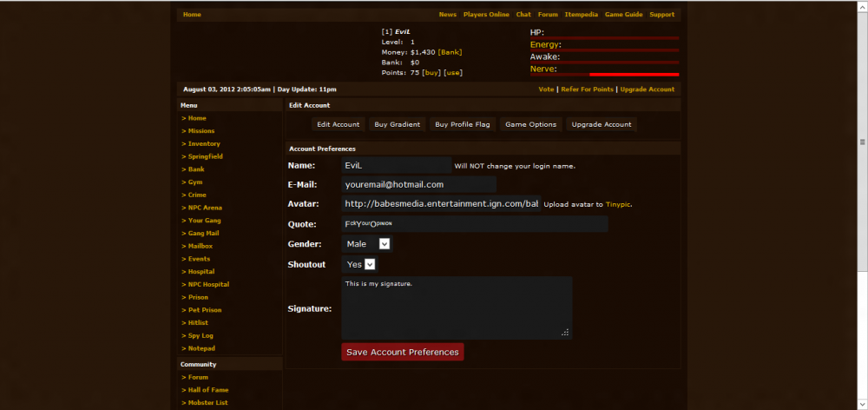Open Inventory from the left menu
This screenshot has height=410, width=868.
point(203,144)
